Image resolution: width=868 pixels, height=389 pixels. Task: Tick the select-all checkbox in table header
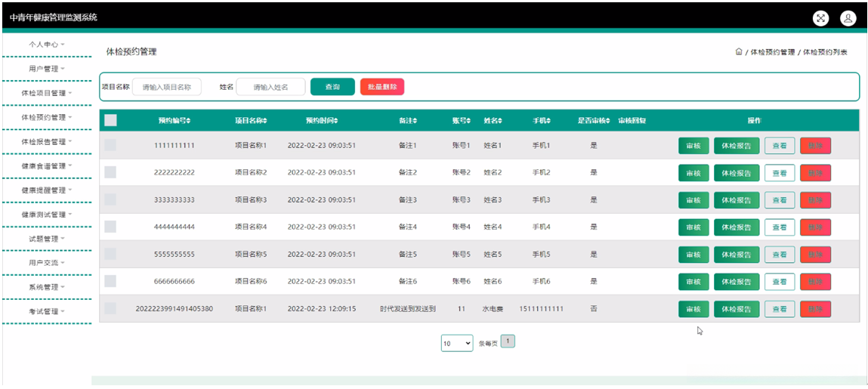point(110,120)
